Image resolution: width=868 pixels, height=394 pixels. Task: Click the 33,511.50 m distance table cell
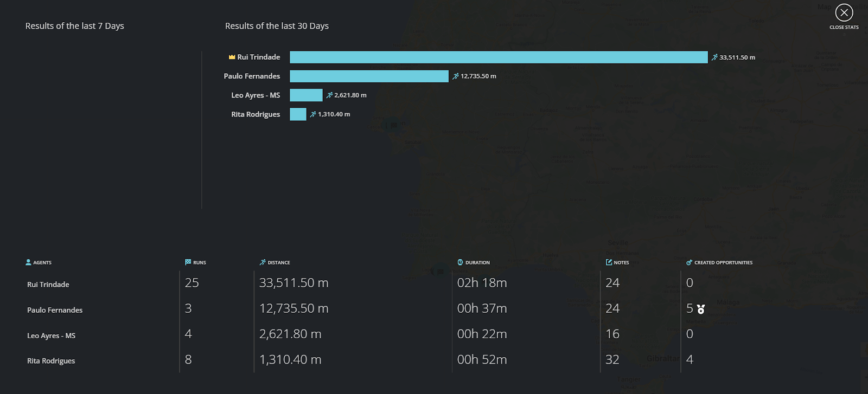pos(294,283)
